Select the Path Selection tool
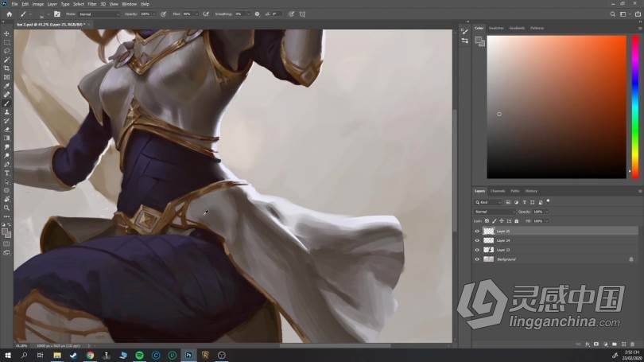Image resolution: width=644 pixels, height=362 pixels. coord(6,181)
